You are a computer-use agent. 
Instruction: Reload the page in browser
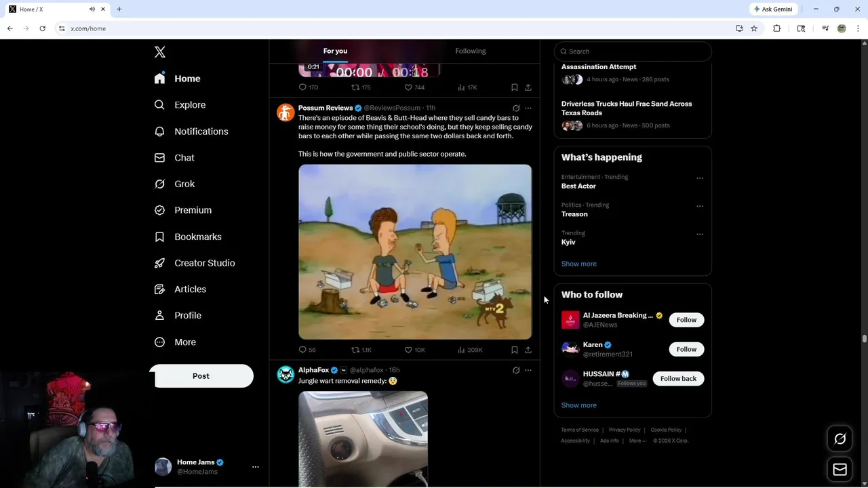[42, 28]
